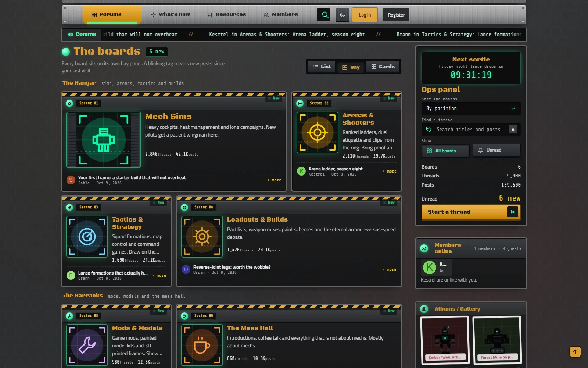Open thread Reverse-joint legs: worth the wobble?
Screen dimensions: 588x368
tap(232, 267)
